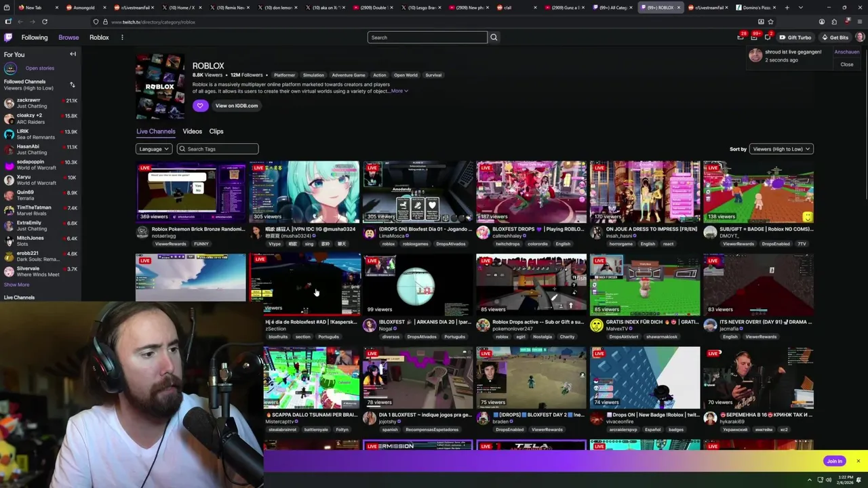
Task: Click the Roblox category box art
Action: (x=160, y=87)
